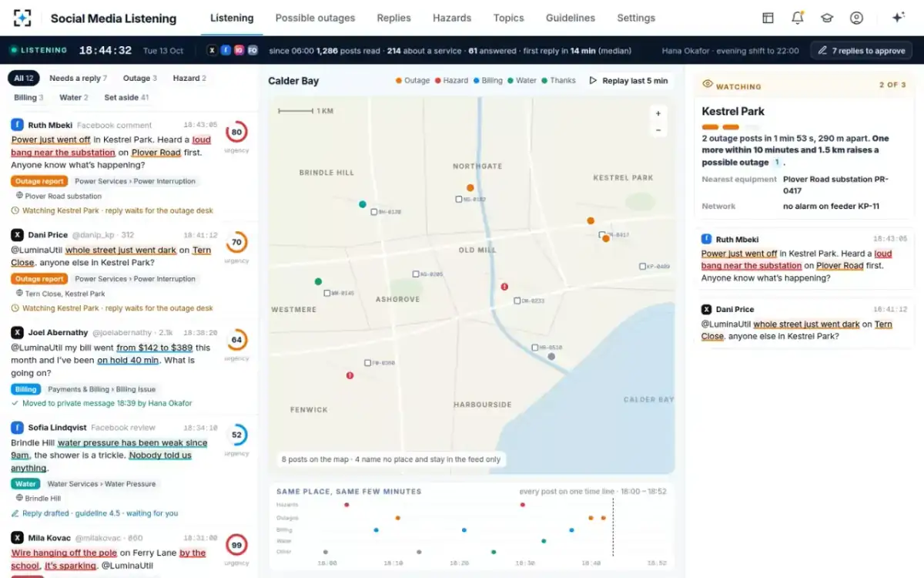This screenshot has width=924, height=578.
Task: Click the Water tag on Sofia's post
Action: (25, 484)
